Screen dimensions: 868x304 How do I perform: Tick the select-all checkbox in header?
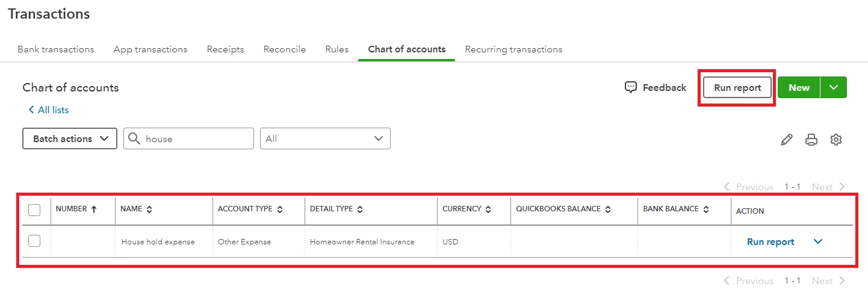point(35,210)
